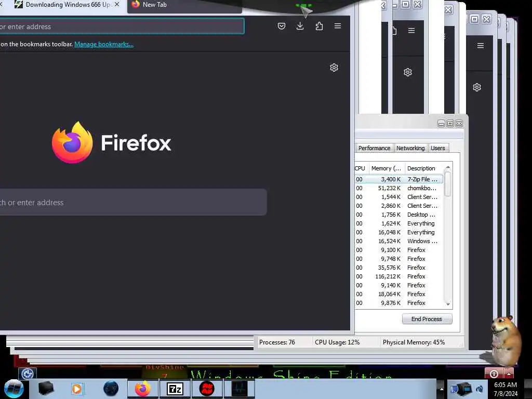Expand the hidden system tray icons arrow
Image resolution: width=532 pixels, height=399 pixels.
click(x=442, y=389)
